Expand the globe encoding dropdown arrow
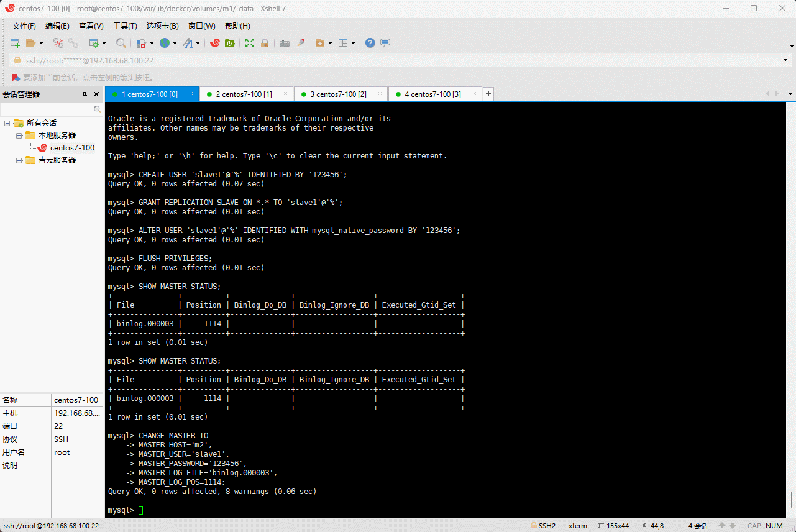Screen dimensions: 796x532 coord(175,43)
